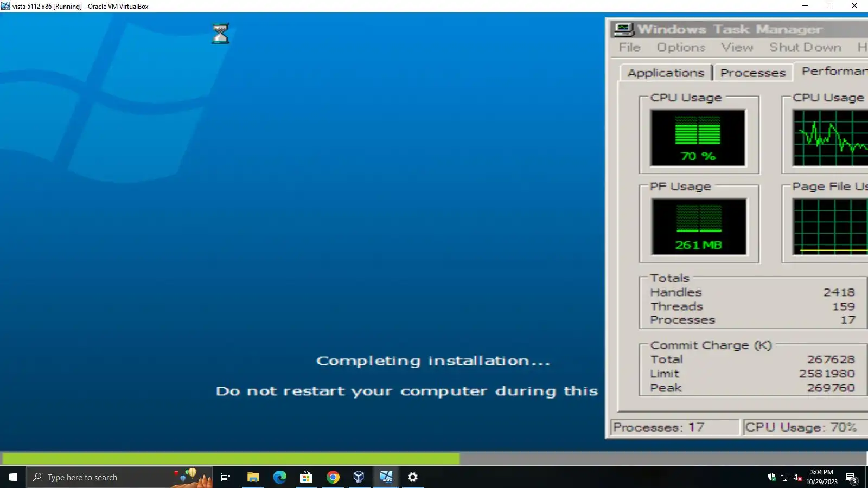Click the Commit Charge Limit value 2581980
The height and width of the screenshot is (488, 868).
coord(827,374)
